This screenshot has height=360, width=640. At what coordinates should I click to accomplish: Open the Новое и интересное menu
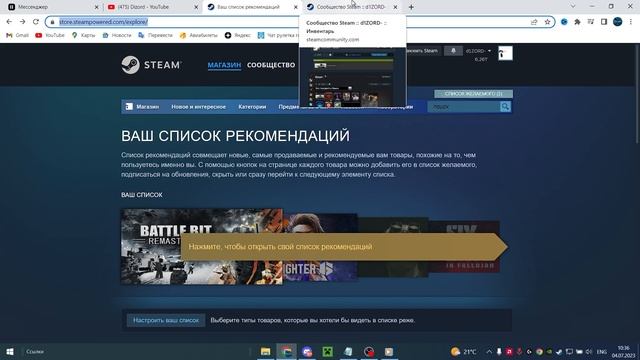[198, 107]
